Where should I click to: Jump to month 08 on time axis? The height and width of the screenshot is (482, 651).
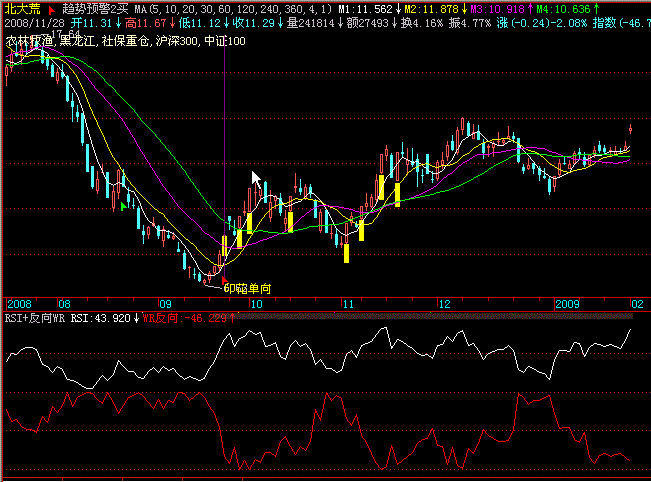[x=64, y=304]
